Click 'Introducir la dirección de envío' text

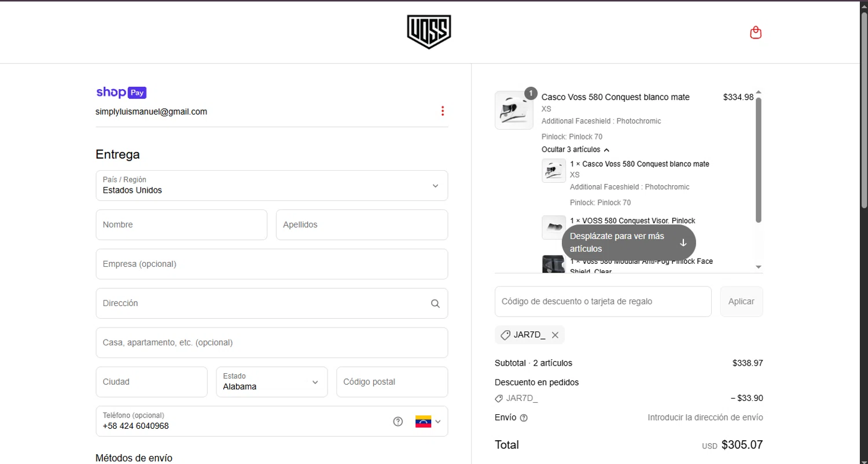705,418
